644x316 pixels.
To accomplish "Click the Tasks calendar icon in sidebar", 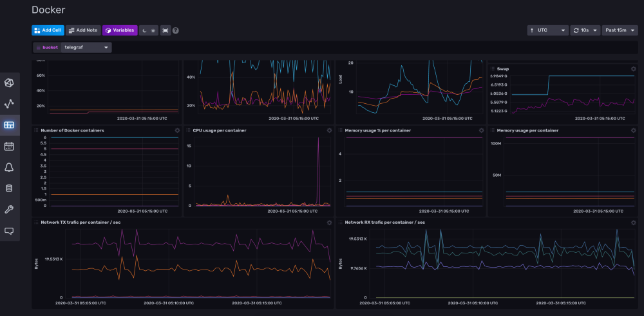I will pyautogui.click(x=9, y=146).
